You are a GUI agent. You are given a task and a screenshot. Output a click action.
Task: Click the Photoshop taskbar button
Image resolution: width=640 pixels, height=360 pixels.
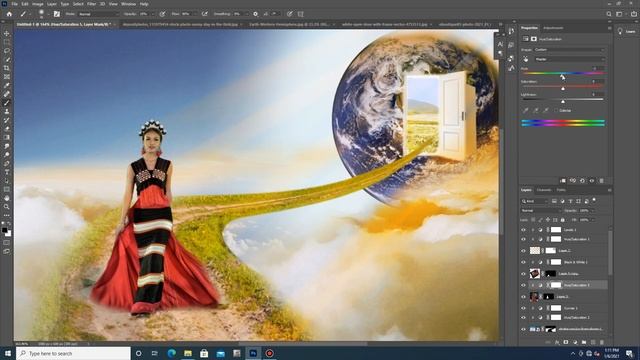(253, 353)
